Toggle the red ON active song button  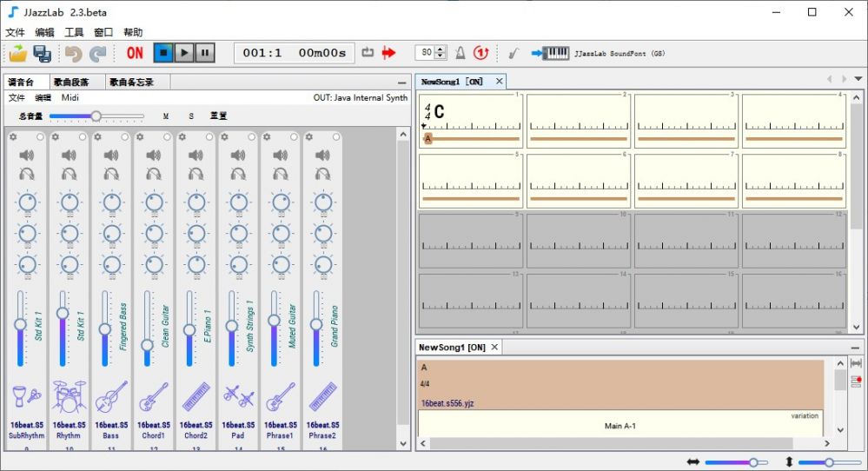click(x=135, y=53)
